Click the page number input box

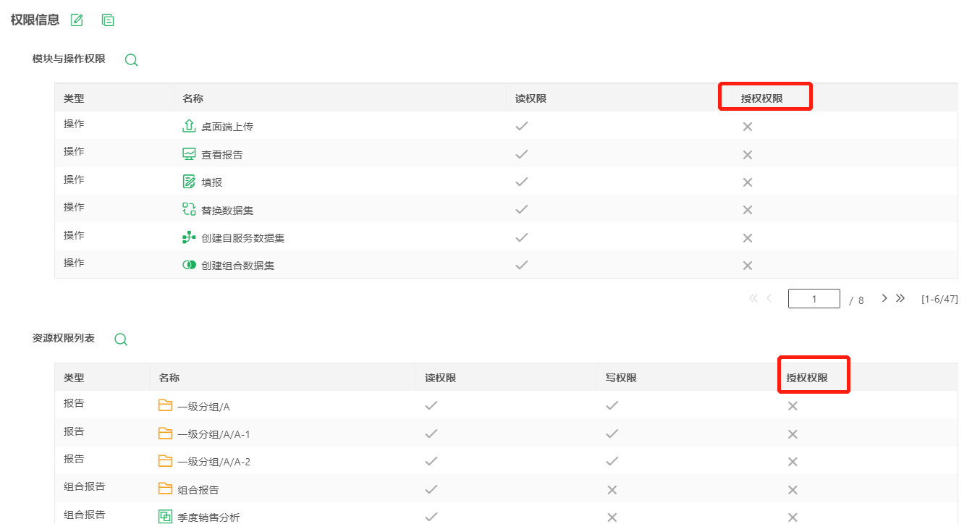pos(814,299)
